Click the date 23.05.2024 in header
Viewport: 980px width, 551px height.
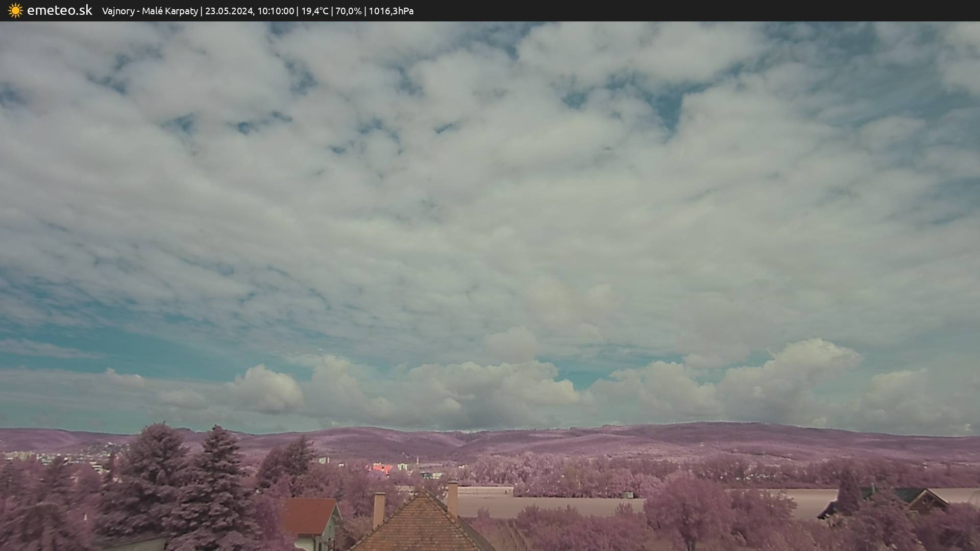tap(228, 11)
